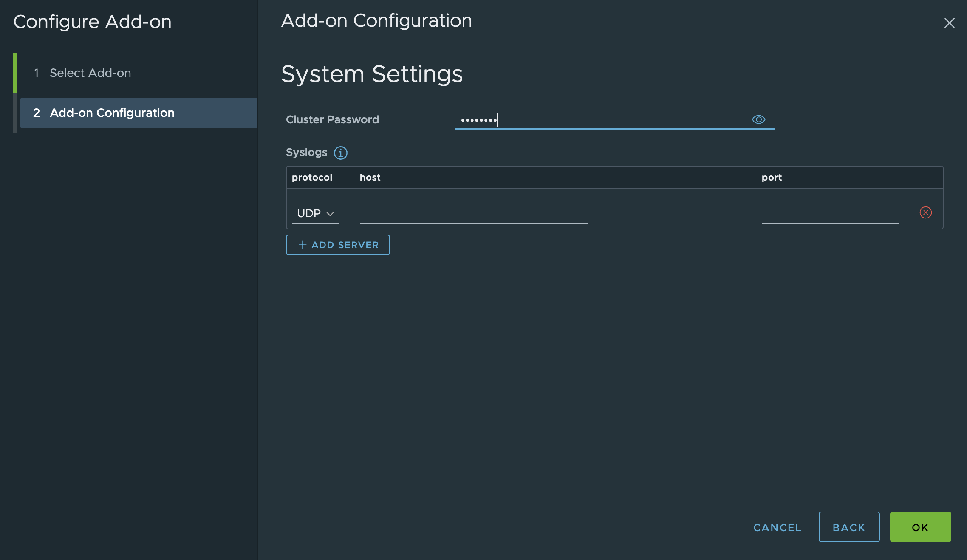967x560 pixels.
Task: Click the red remove icon on syslog entry
Action: [926, 212]
